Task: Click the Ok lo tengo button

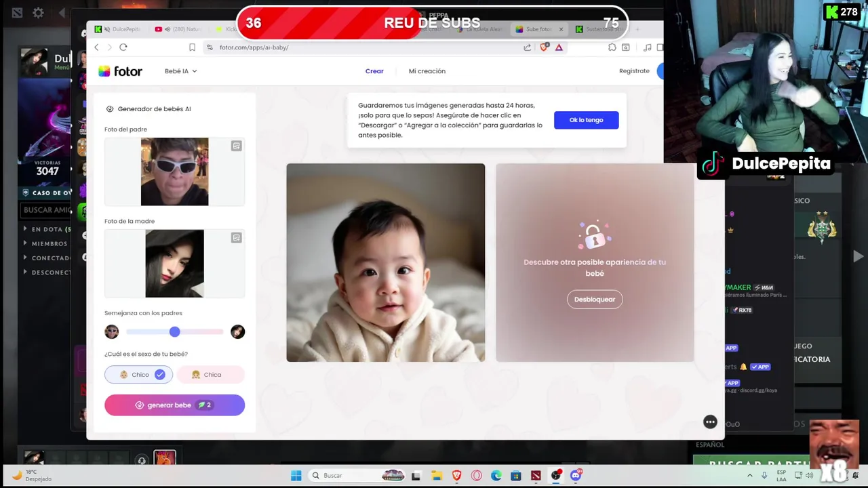Action: coord(586,120)
